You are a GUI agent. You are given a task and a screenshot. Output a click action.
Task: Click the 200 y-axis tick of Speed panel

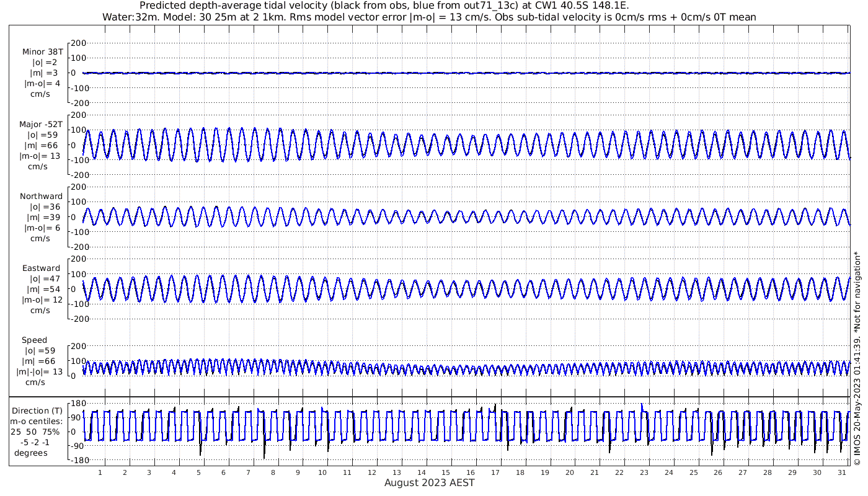click(x=78, y=346)
